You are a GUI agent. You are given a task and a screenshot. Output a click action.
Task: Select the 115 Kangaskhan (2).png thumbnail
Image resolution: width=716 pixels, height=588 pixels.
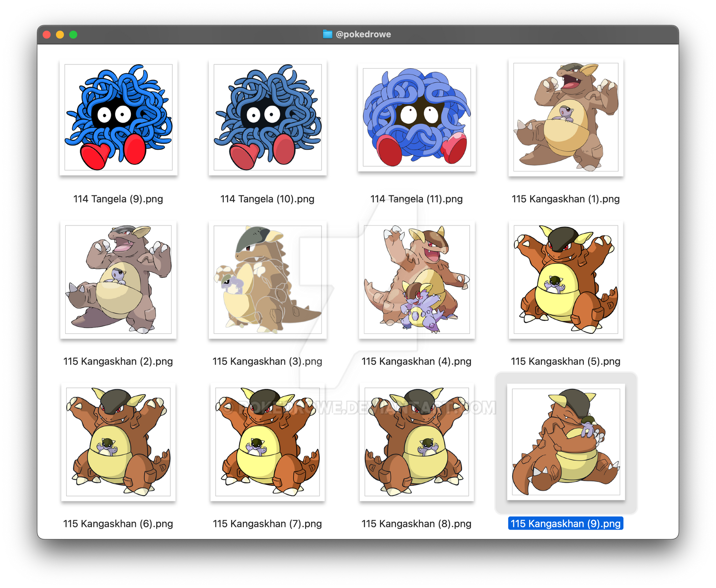pyautogui.click(x=118, y=279)
